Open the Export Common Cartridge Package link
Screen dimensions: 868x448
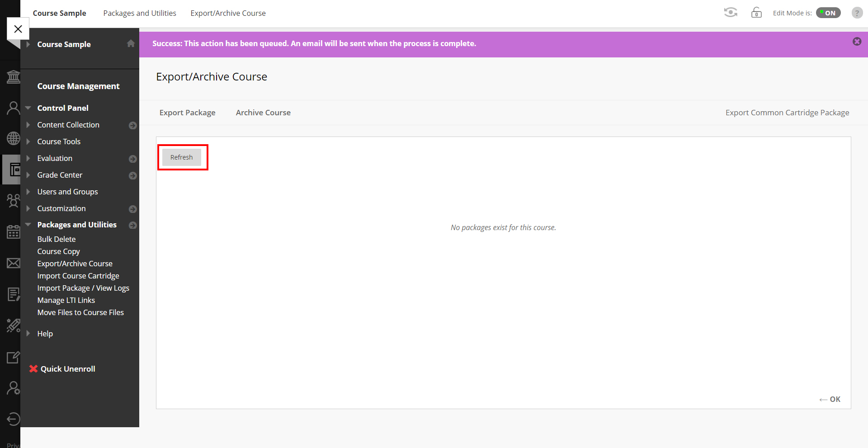click(787, 113)
